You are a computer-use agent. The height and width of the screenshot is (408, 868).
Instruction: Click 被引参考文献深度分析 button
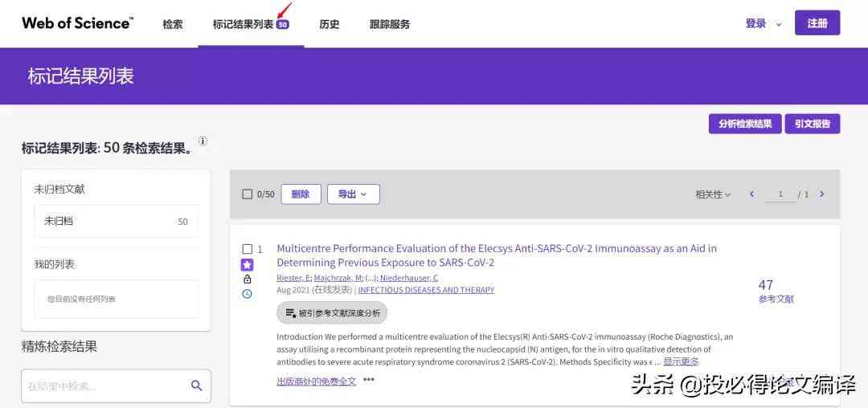point(332,313)
